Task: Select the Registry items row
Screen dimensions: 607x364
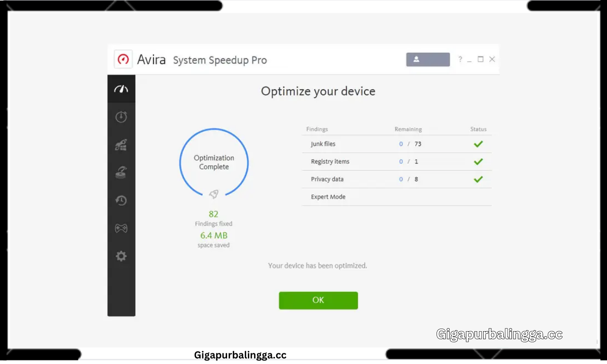Action: point(397,162)
